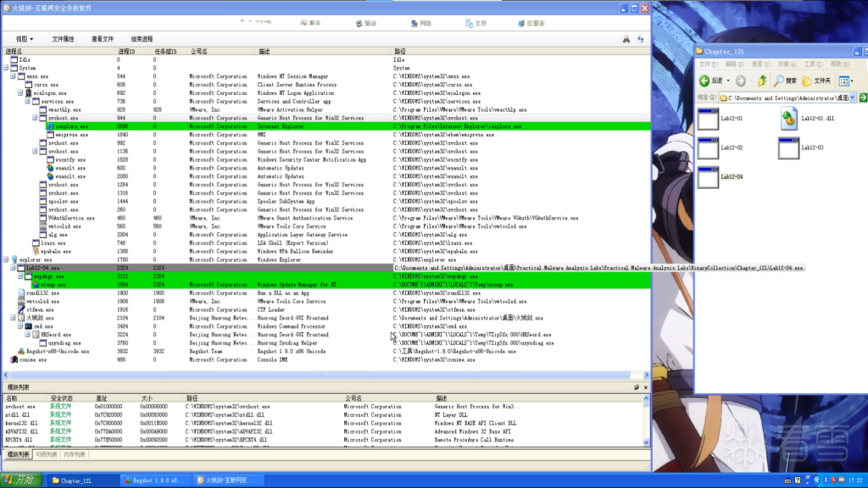Open the 编辑 menu in Chapter_12L window
The height and width of the screenshot is (488, 868).
coord(734,64)
